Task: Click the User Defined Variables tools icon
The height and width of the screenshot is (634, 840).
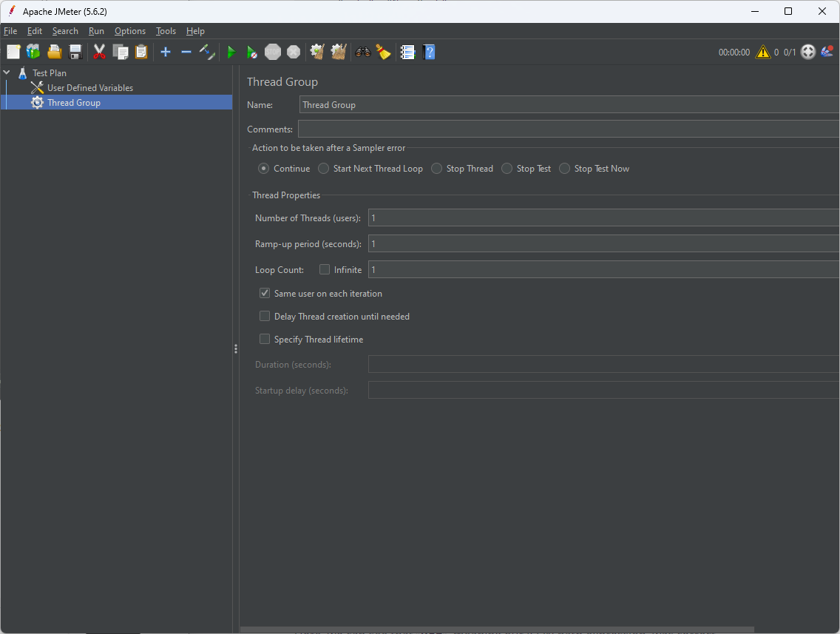Action: pos(37,87)
